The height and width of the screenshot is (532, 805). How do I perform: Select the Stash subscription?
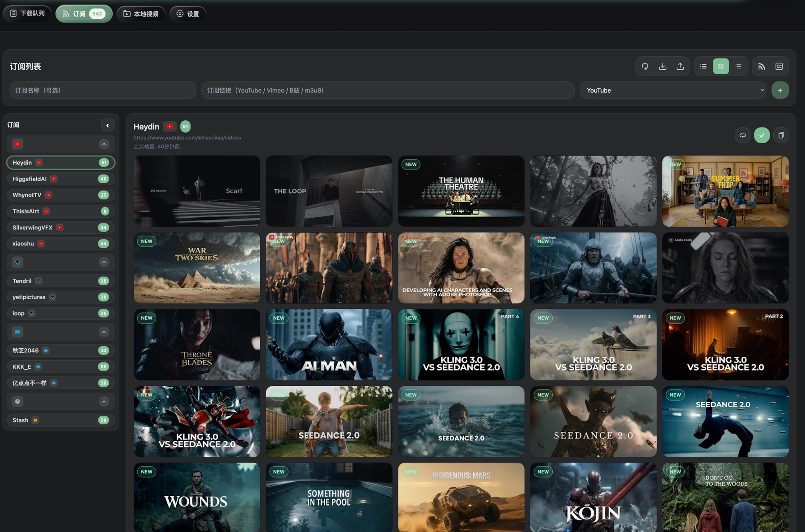click(x=61, y=420)
